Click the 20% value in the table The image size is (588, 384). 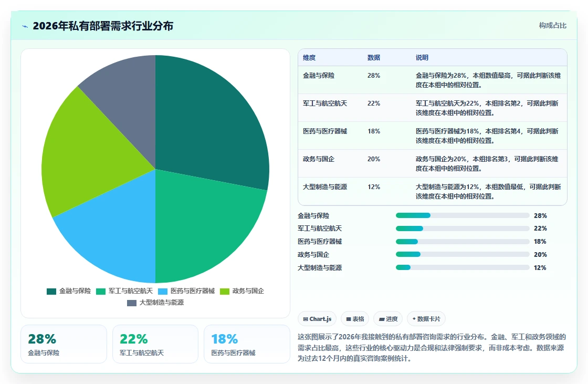(x=374, y=159)
